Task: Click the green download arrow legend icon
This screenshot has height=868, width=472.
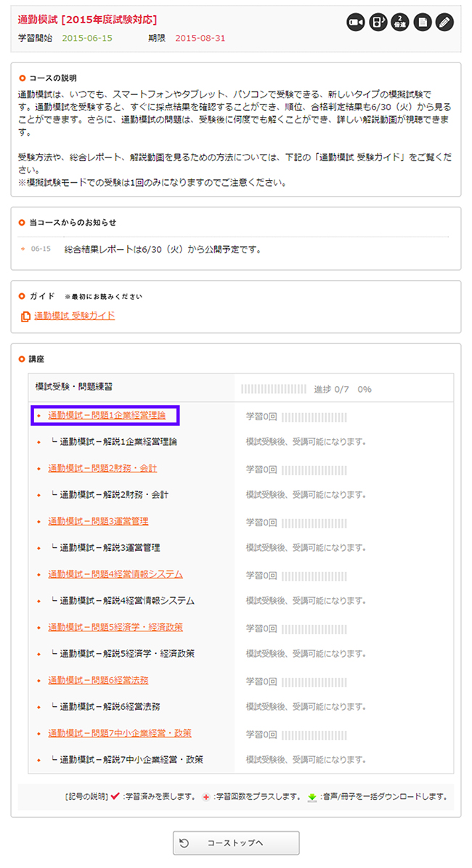Action: 312,797
